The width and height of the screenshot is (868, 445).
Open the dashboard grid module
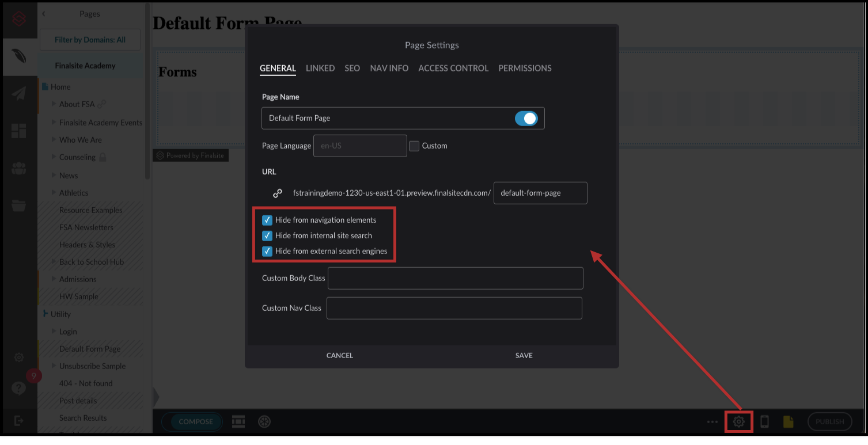[19, 131]
